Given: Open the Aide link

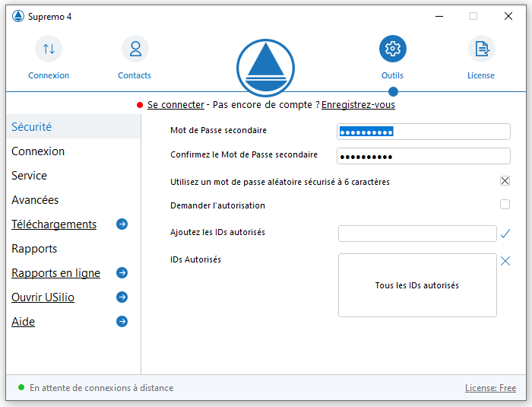Looking at the screenshot, I should point(23,322).
